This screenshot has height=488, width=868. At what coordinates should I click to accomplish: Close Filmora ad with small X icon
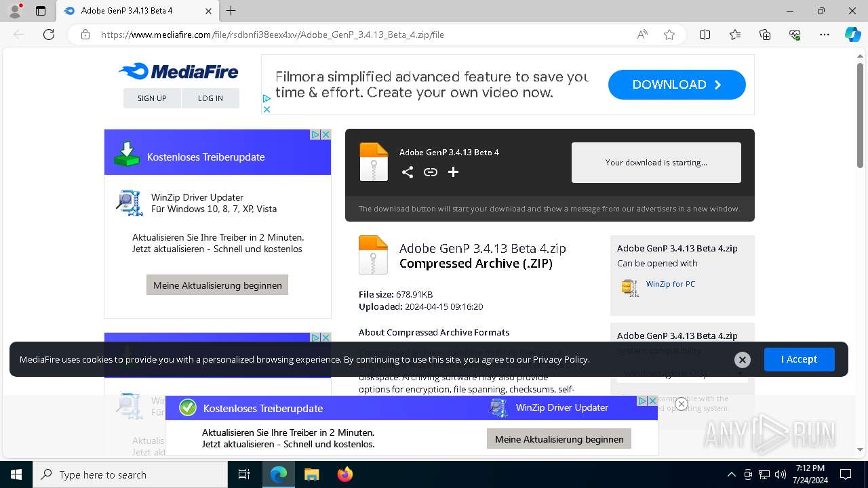coord(267,109)
